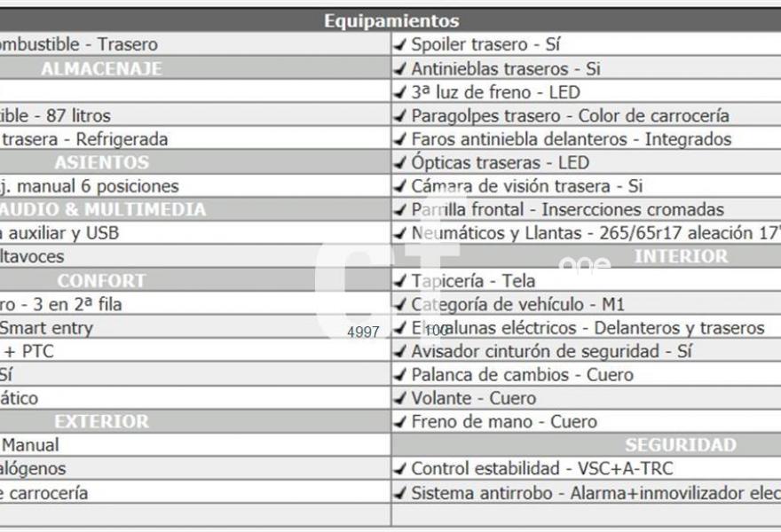Click the checkmark next to Freno de mano
Screen dimensions: 781x532
point(401,421)
